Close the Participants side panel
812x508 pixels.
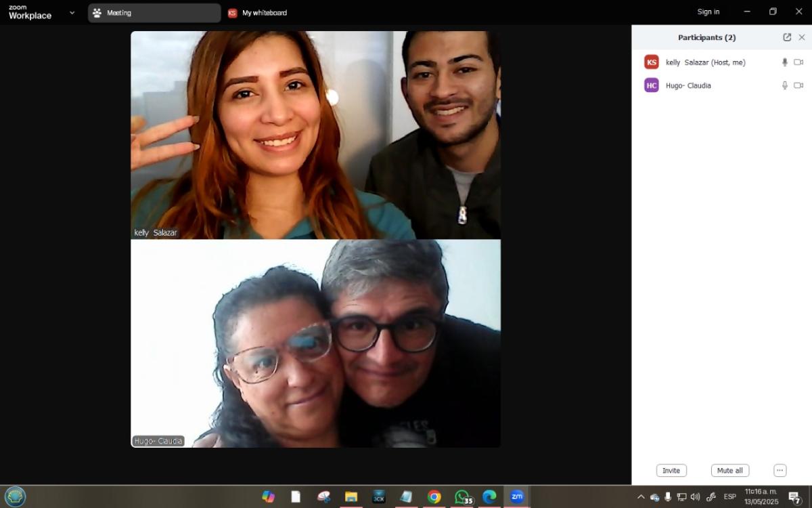tap(802, 37)
